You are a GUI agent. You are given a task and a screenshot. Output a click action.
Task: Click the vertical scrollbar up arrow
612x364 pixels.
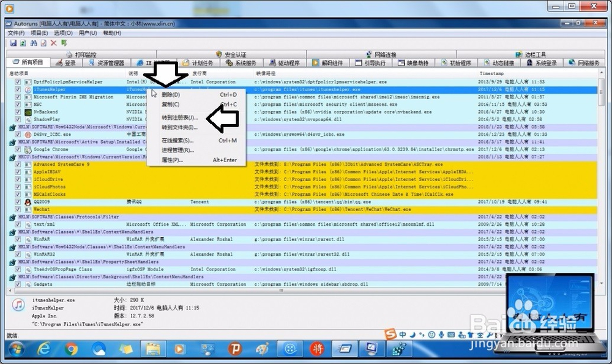pos(602,73)
